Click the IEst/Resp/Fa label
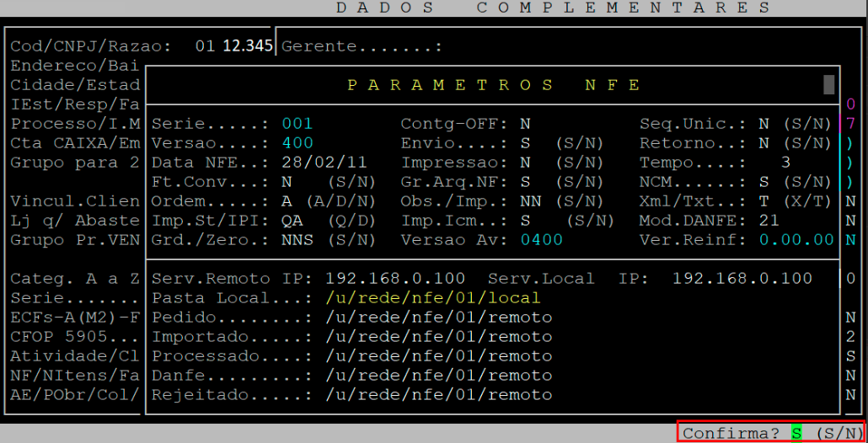Viewport: 868px width, 443px height. pos(75,104)
